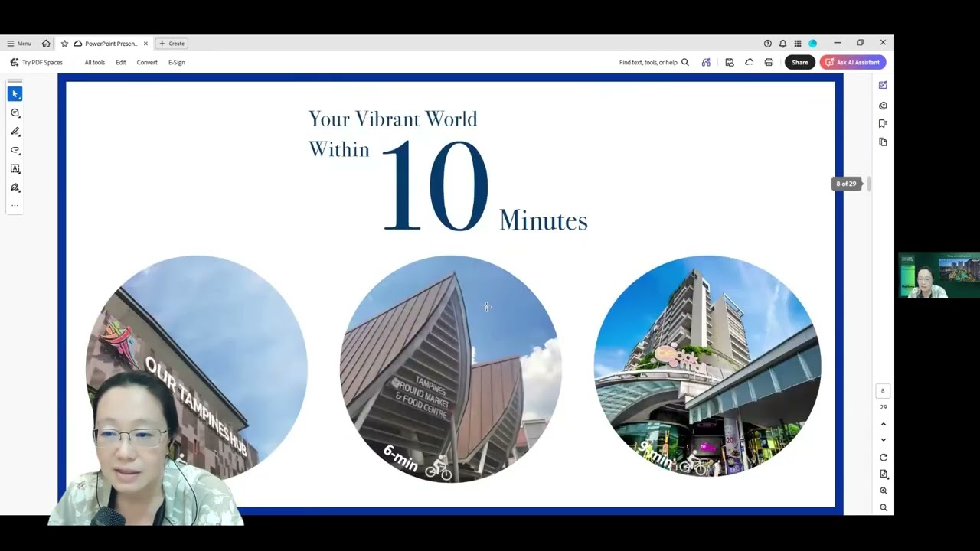The image size is (980, 551).
Task: Zoom out of the document
Action: pyautogui.click(x=884, y=507)
